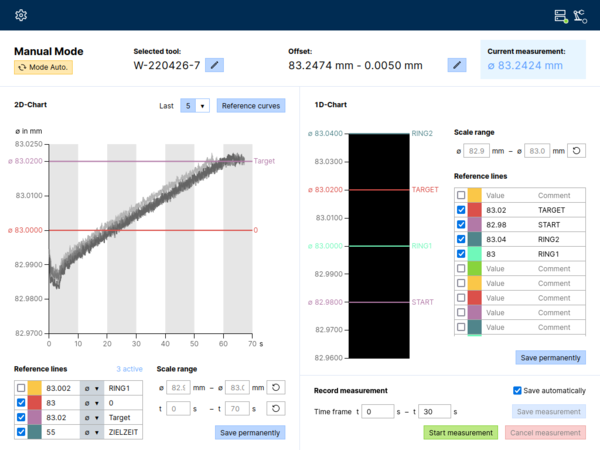600x450 pixels.
Task: Uncheck the 1D RING2 83.04 reference line
Action: click(x=461, y=239)
